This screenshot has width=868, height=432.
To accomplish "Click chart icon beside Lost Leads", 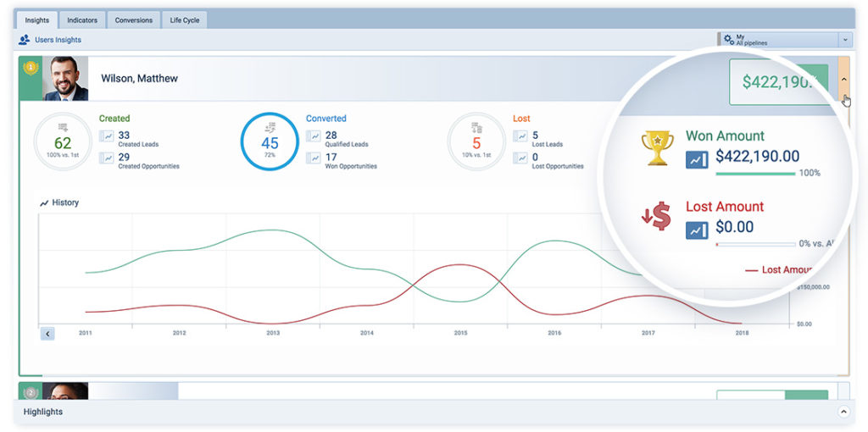I will [x=520, y=136].
